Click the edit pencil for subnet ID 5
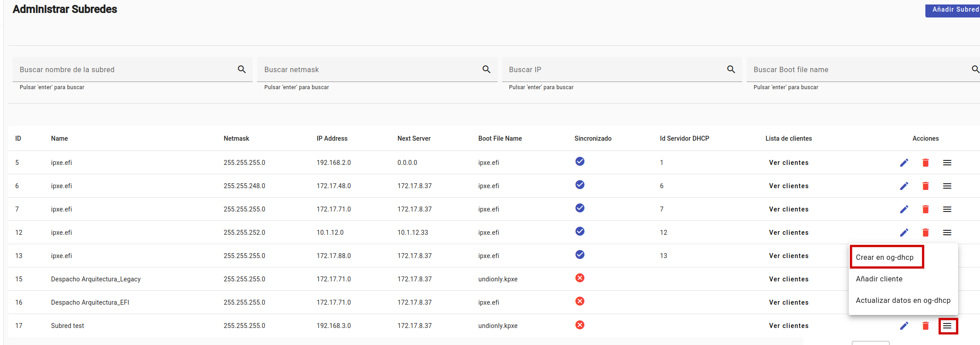 (x=904, y=163)
